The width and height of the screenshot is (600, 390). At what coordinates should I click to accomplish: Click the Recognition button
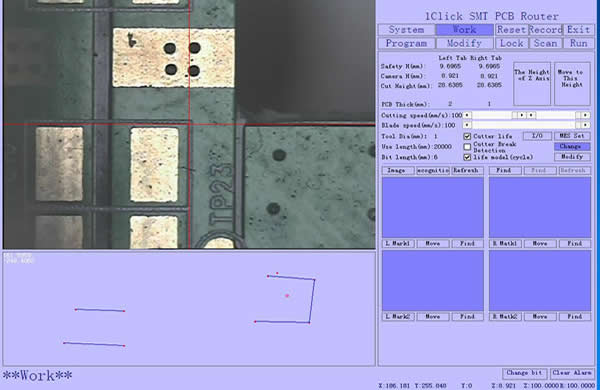click(x=433, y=170)
